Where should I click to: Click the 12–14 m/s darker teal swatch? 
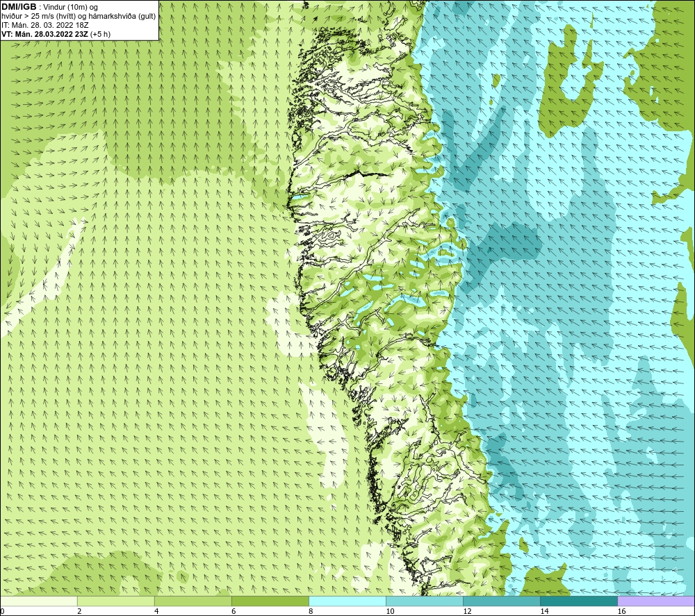coord(501,601)
